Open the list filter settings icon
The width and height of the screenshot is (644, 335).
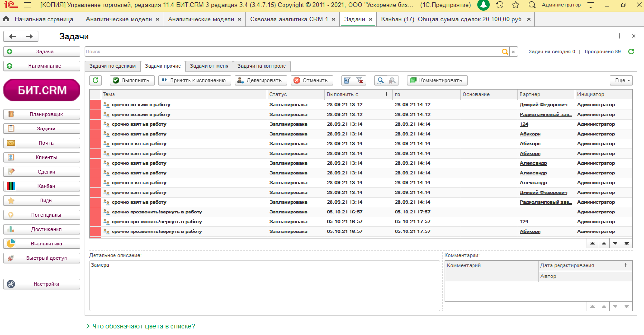pyautogui.click(x=348, y=80)
